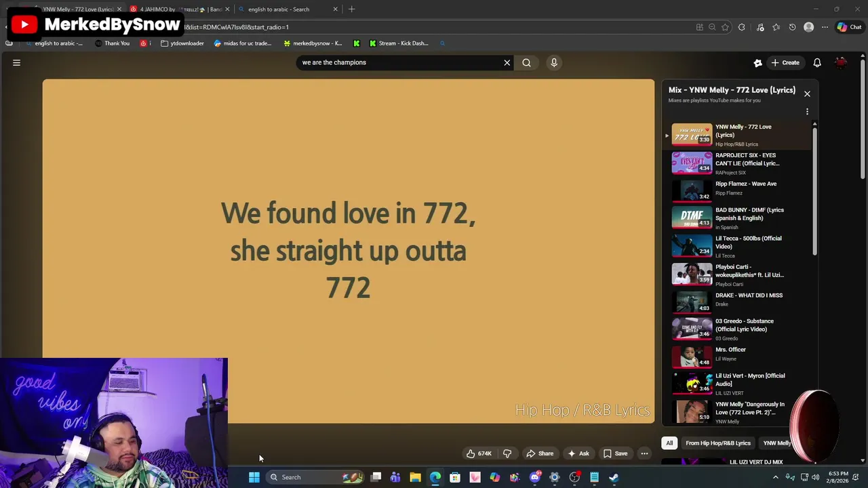Dislike the video
The height and width of the screenshot is (488, 868).
(x=507, y=453)
